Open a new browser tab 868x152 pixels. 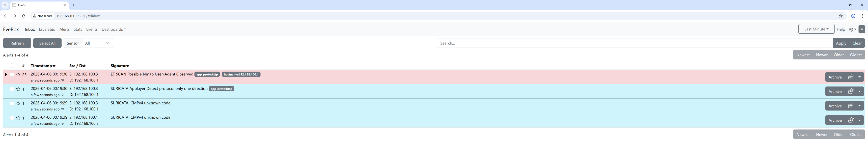(73, 5)
